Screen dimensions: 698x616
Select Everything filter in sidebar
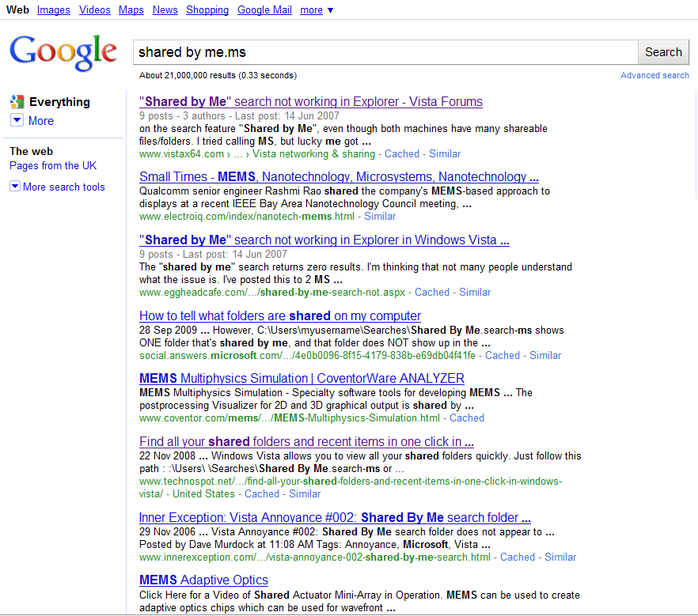click(x=59, y=102)
